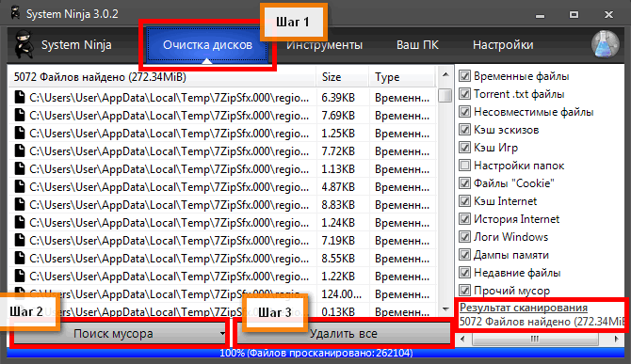Sort the list by Type column

pyautogui.click(x=402, y=77)
